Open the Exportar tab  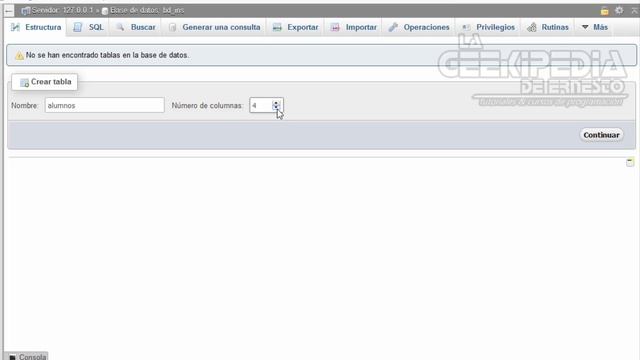click(295, 27)
